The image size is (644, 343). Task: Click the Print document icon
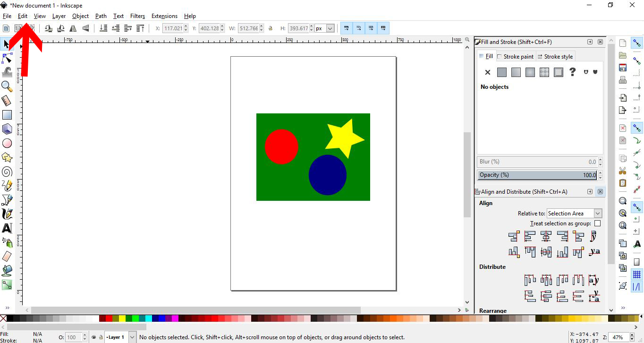click(623, 80)
